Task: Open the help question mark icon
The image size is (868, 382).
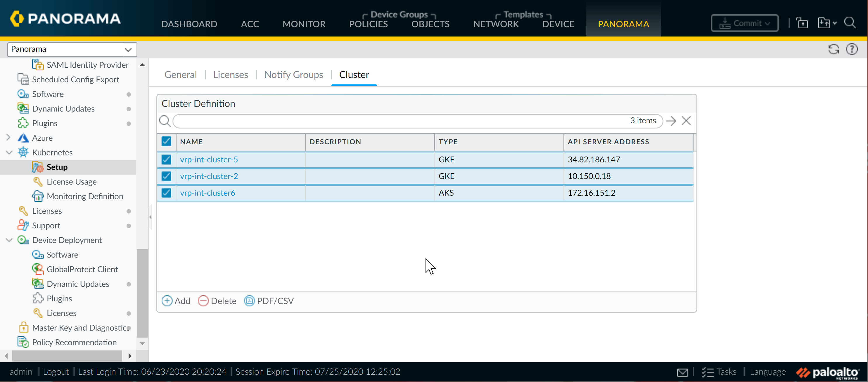Action: (x=852, y=49)
